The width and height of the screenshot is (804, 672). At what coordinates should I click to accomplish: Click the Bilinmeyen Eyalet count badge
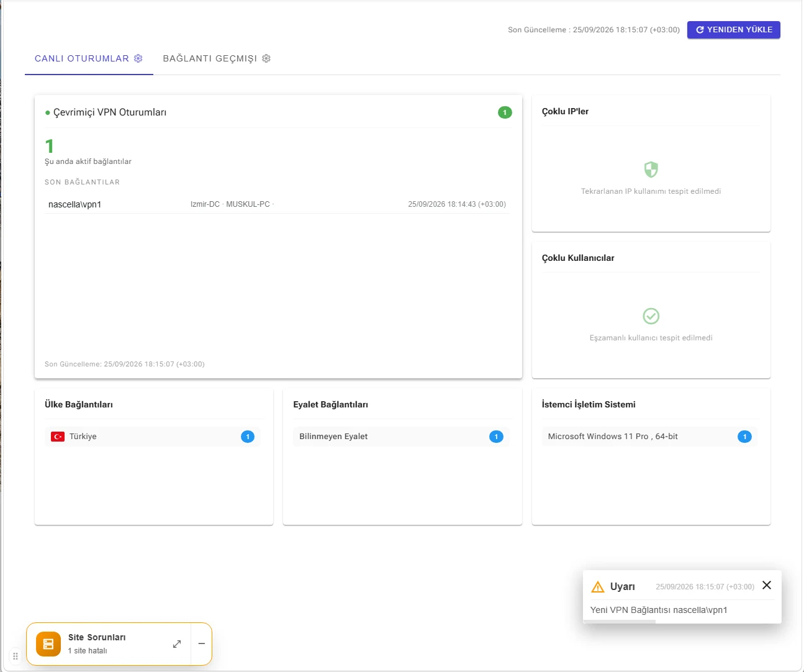[x=496, y=437]
